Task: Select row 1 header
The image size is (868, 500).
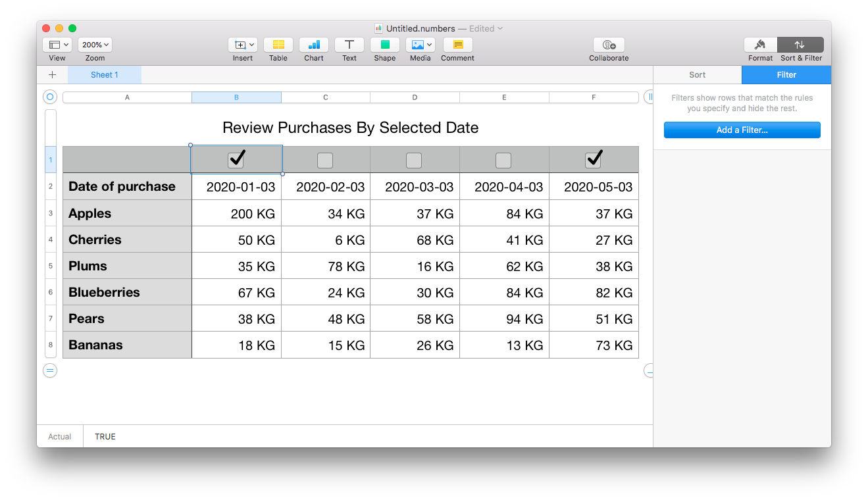Action: click(x=51, y=160)
